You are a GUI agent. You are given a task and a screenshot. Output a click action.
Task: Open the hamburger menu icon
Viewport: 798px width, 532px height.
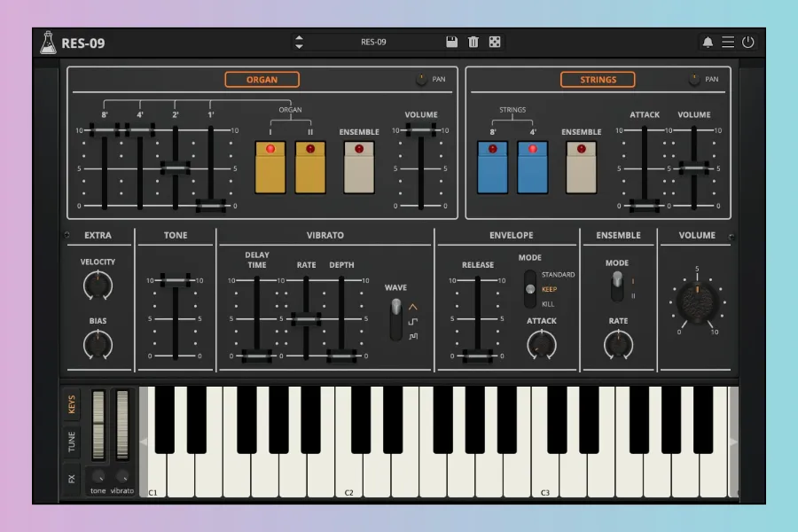tap(728, 42)
